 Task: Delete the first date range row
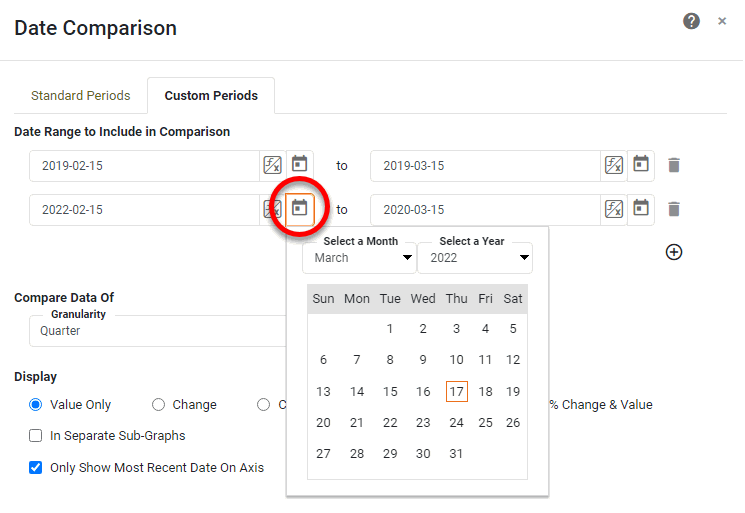pyautogui.click(x=674, y=165)
